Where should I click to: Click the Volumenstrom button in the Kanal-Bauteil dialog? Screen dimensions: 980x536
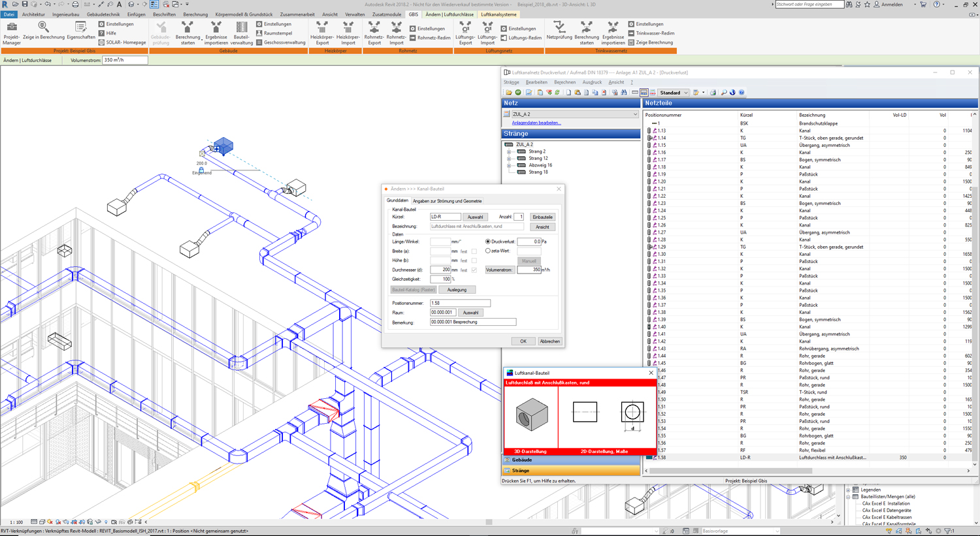click(499, 270)
